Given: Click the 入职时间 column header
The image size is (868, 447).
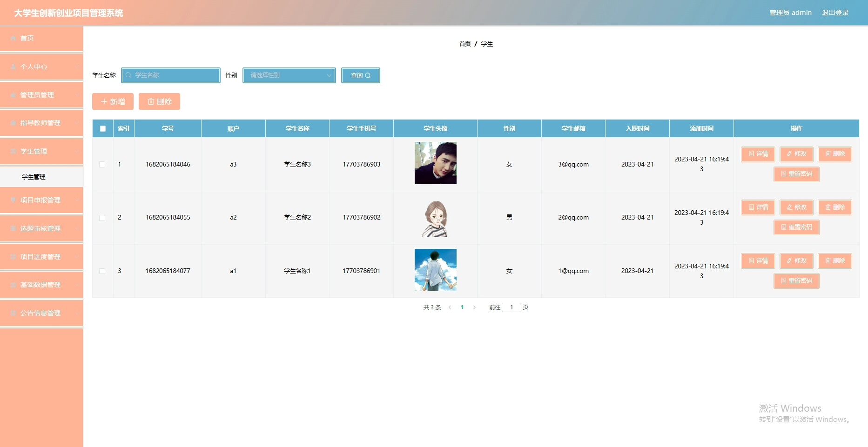Looking at the screenshot, I should coord(638,129).
